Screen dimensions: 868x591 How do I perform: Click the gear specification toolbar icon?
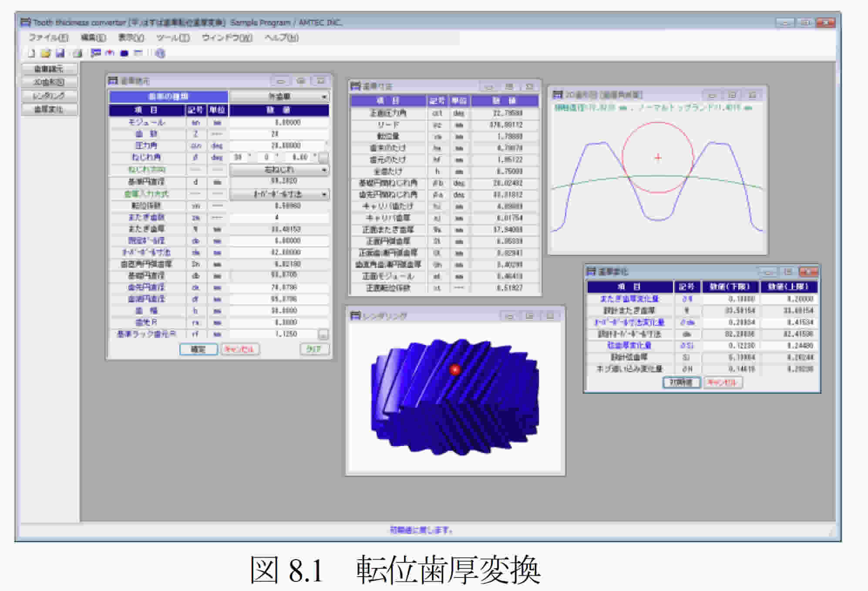point(96,53)
